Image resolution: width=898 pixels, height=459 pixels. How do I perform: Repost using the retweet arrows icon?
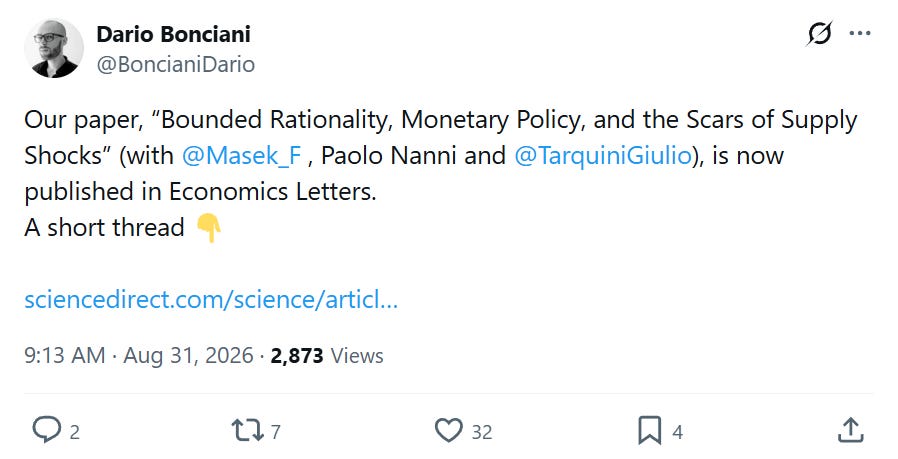(247, 430)
